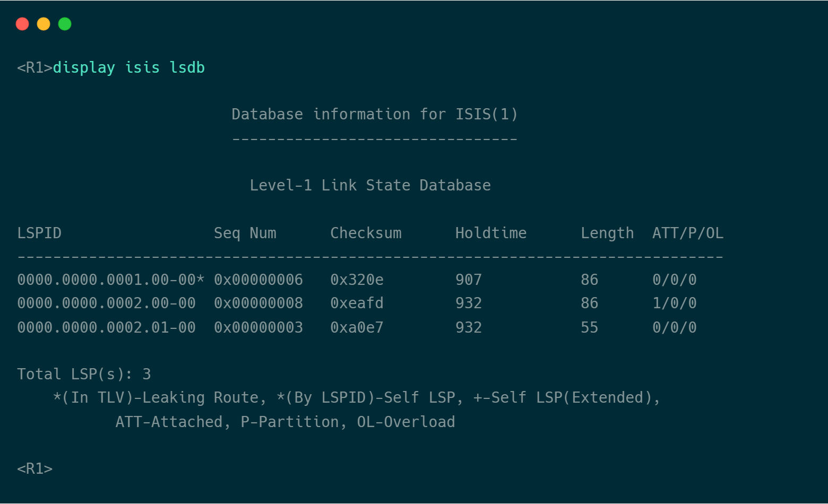Image resolution: width=828 pixels, height=504 pixels.
Task: Click 'Level-1 Link State Database' heading
Action: [x=370, y=185]
